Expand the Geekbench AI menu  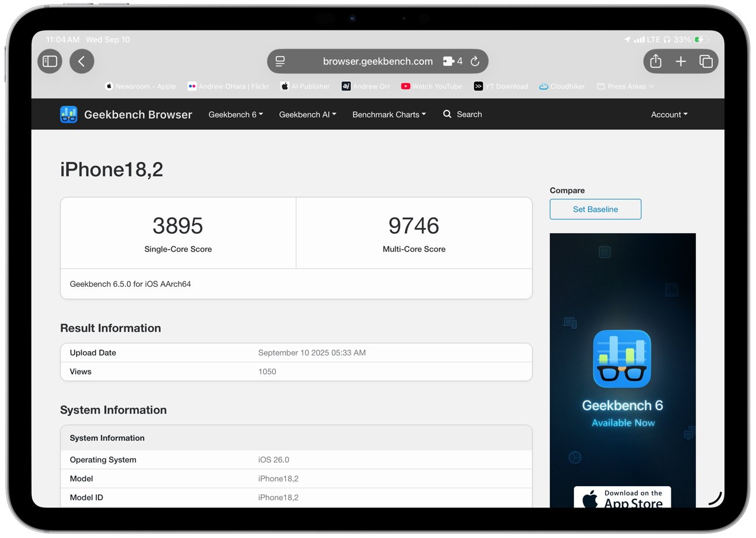[307, 114]
